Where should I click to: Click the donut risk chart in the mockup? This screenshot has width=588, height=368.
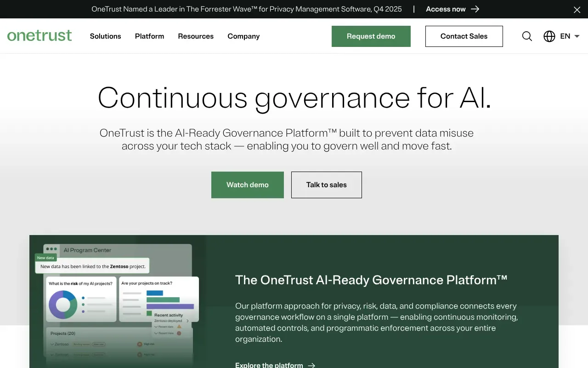[63, 304]
